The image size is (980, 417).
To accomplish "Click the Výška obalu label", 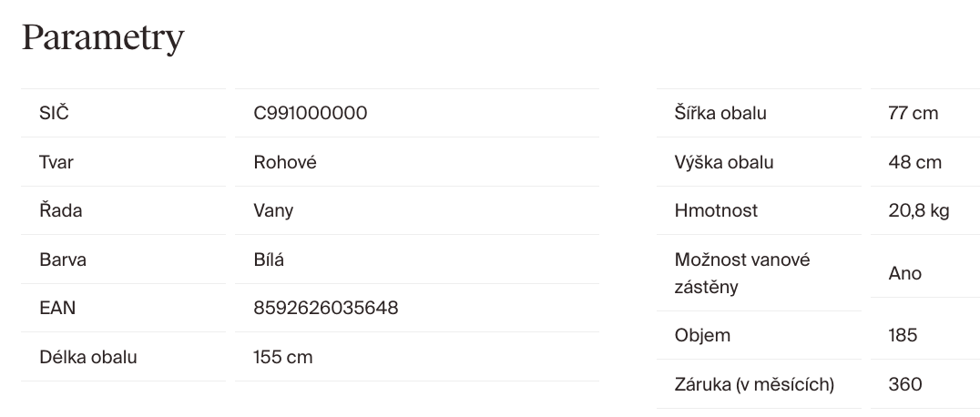I will 724,162.
